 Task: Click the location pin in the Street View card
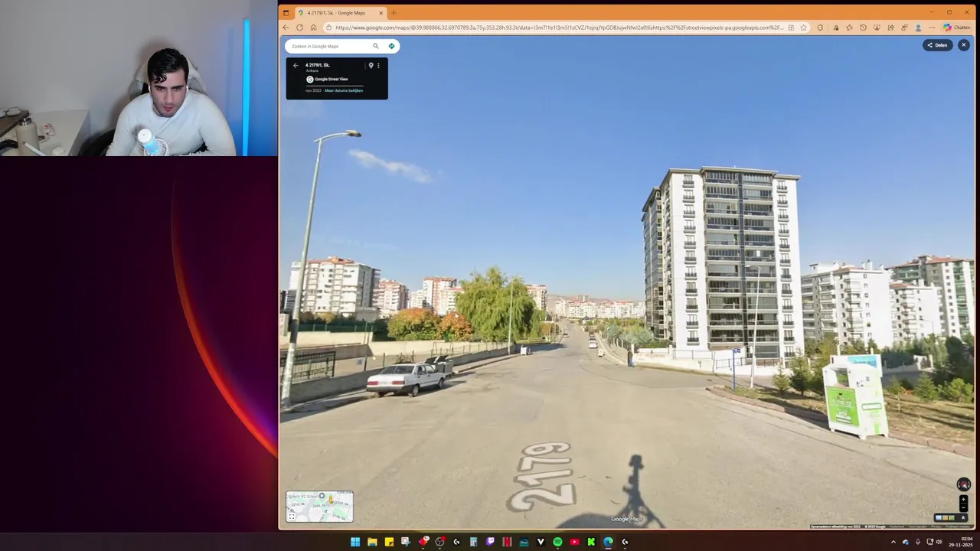click(371, 66)
